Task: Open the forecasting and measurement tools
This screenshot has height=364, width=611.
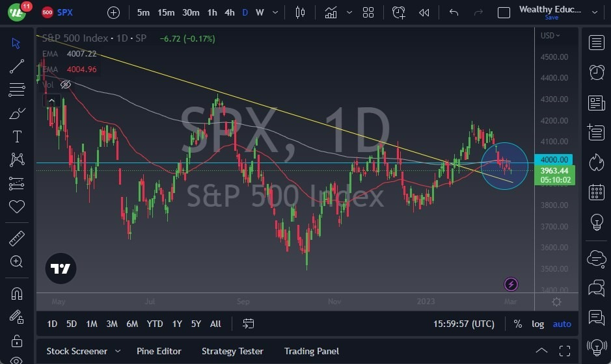Action: point(17,183)
